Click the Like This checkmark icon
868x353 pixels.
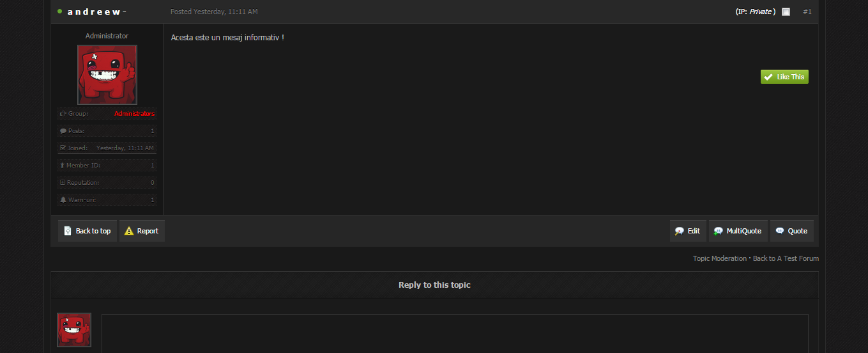[768, 77]
